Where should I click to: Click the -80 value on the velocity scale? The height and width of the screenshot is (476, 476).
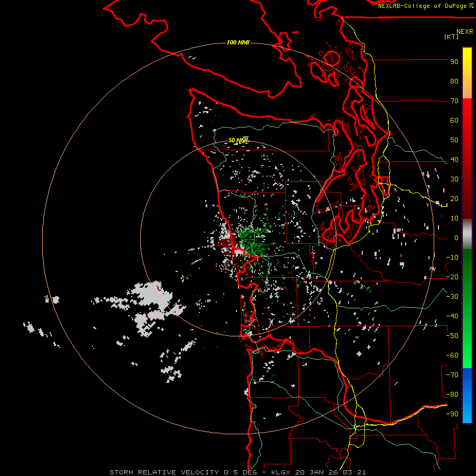coord(452,395)
